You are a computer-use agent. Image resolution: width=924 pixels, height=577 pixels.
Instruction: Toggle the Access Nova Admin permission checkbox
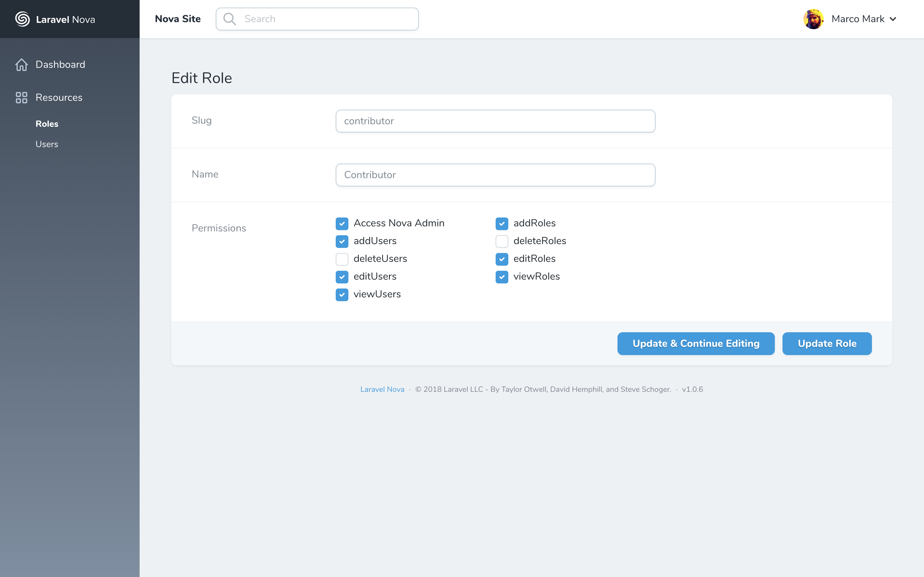[x=343, y=223]
